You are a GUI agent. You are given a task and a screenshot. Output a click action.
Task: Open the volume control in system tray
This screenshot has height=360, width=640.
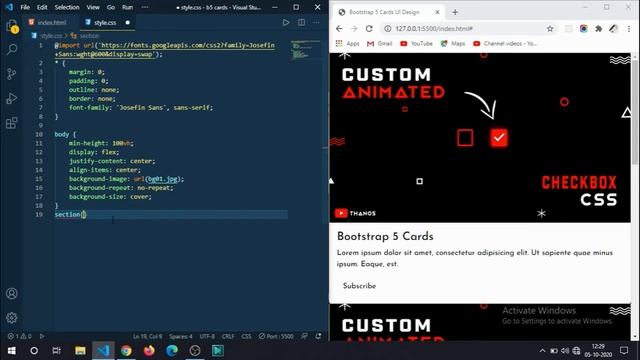click(565, 351)
